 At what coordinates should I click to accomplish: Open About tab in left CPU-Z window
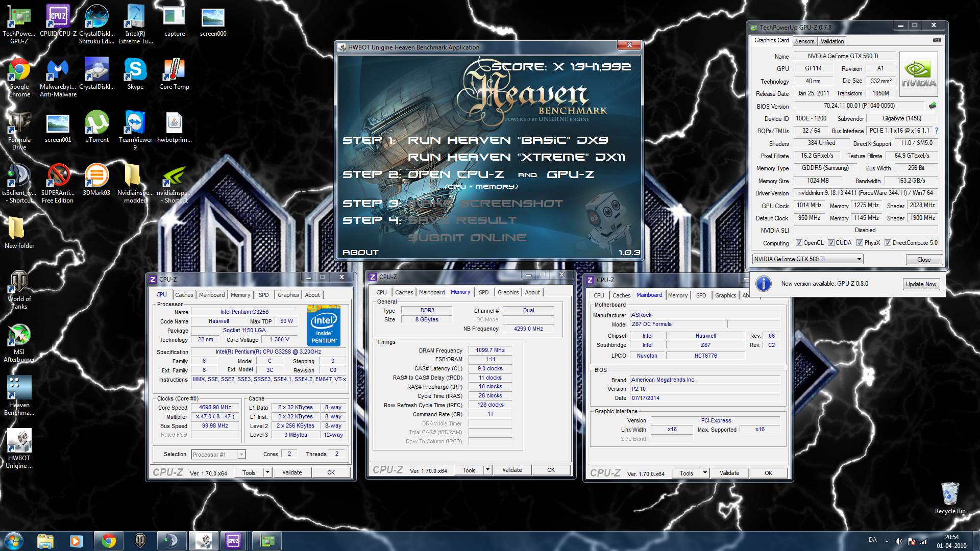pyautogui.click(x=312, y=295)
